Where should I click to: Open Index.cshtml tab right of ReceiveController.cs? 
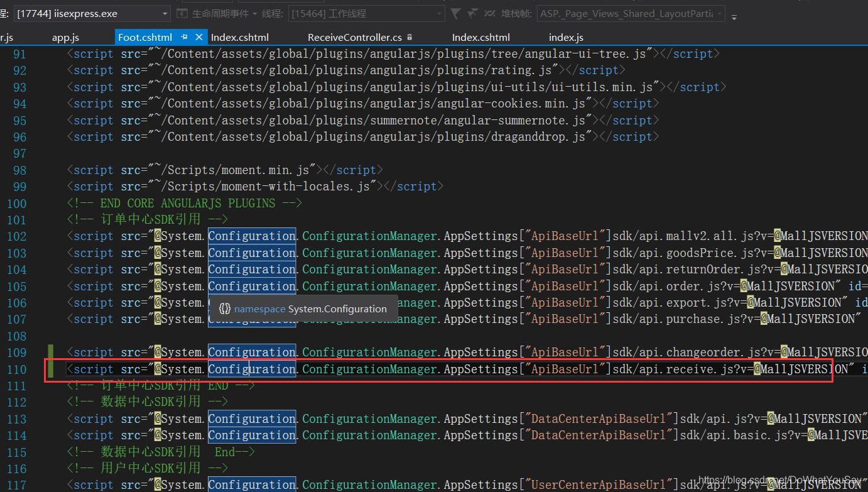[481, 38]
